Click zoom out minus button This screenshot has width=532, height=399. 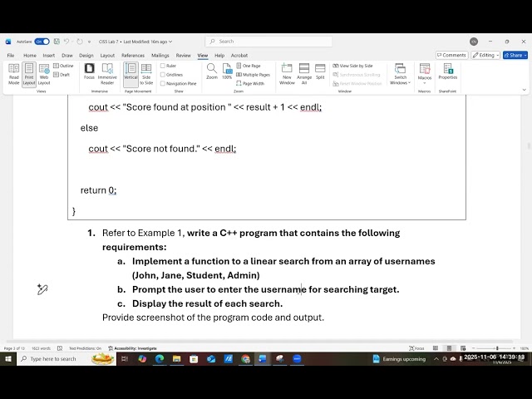pyautogui.click(x=473, y=348)
